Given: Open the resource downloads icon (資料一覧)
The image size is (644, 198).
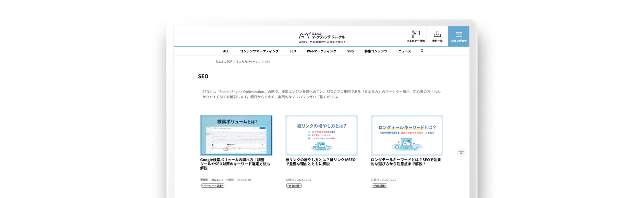Looking at the screenshot, I should [437, 37].
